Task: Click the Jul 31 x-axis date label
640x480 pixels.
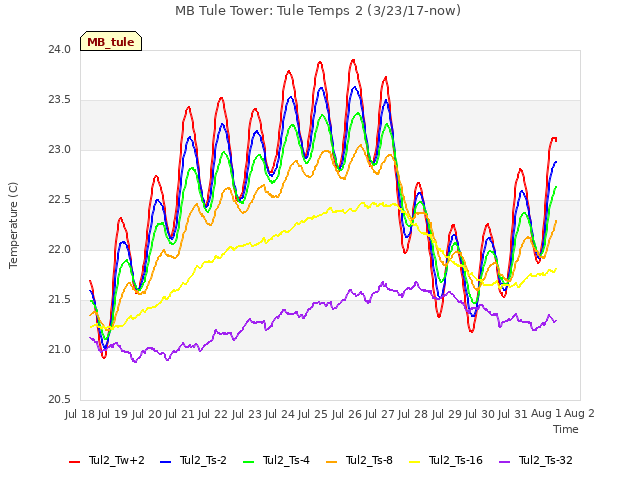Action: tap(513, 414)
